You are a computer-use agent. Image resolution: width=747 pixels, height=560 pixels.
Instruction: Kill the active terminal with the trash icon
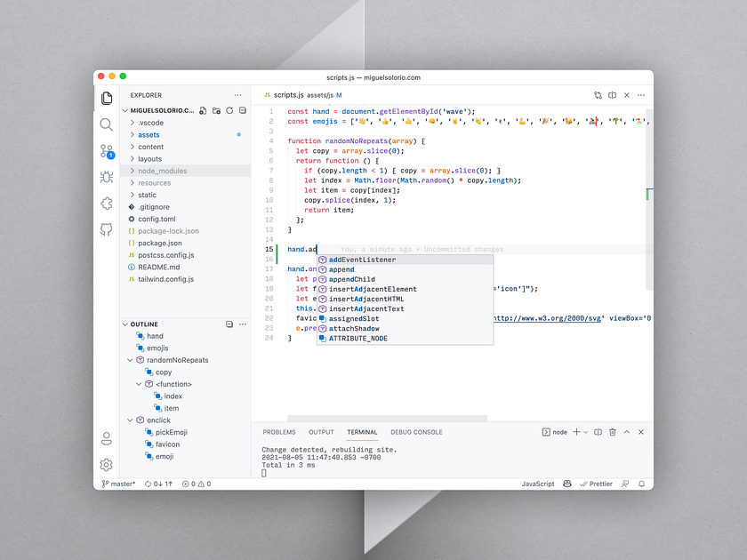point(613,432)
